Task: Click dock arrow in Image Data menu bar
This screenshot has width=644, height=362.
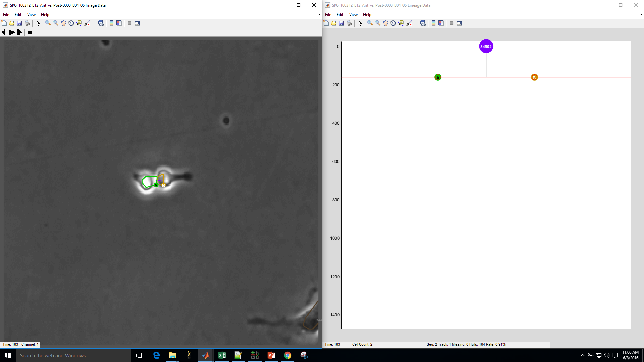Action: pyautogui.click(x=319, y=15)
